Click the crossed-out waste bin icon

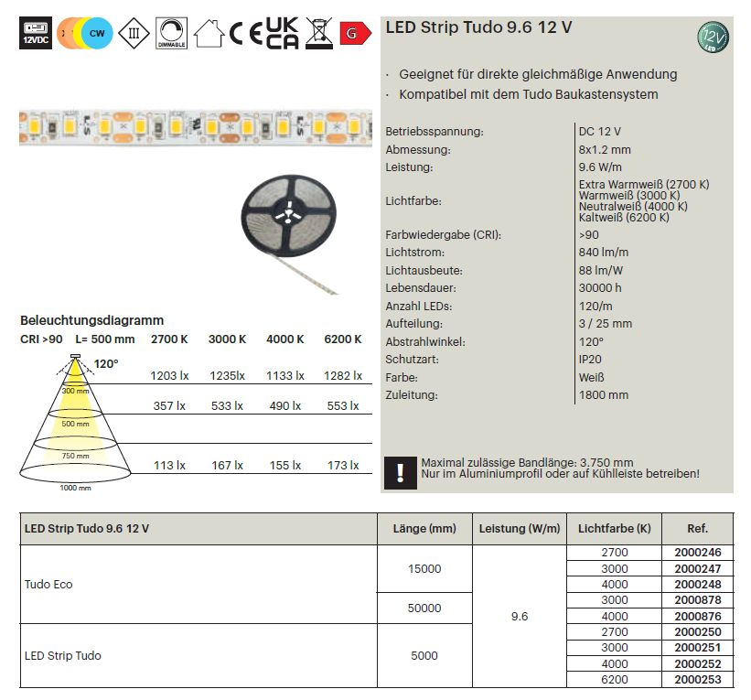pos(320,35)
